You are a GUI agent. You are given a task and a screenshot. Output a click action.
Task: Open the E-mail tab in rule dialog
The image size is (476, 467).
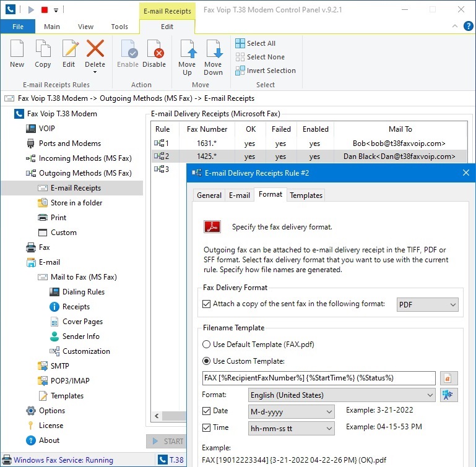click(x=239, y=195)
